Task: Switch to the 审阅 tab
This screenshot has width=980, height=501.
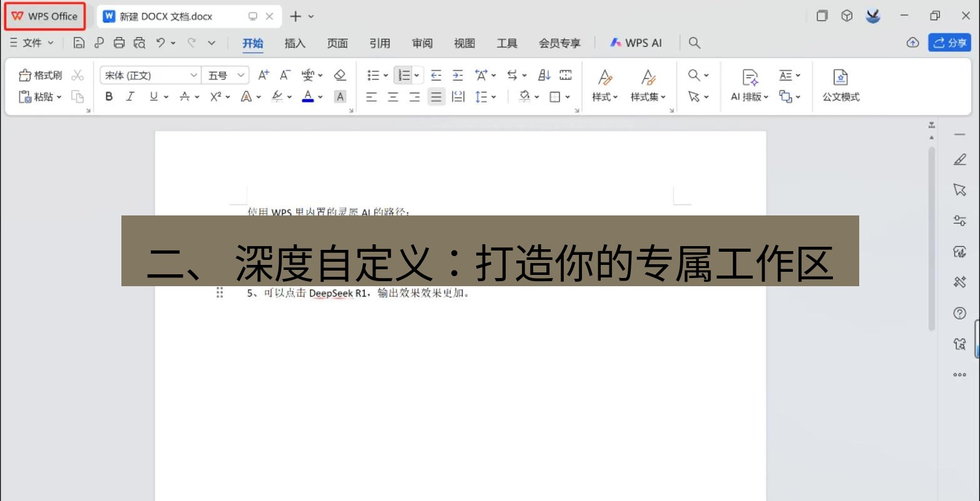Action: coord(422,43)
